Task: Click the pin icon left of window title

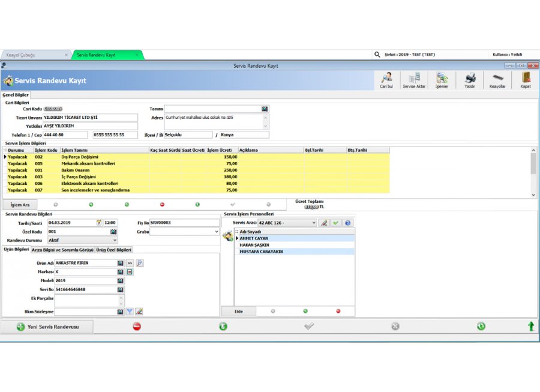Action: 4,65
